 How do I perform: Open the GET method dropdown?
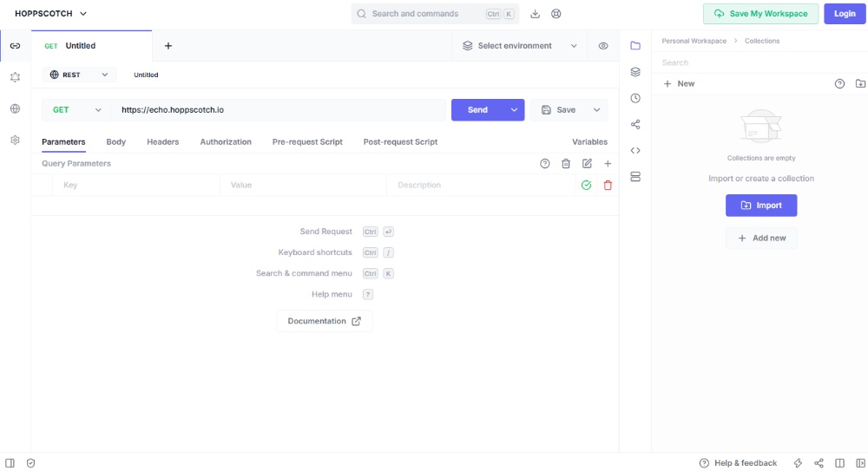click(76, 109)
